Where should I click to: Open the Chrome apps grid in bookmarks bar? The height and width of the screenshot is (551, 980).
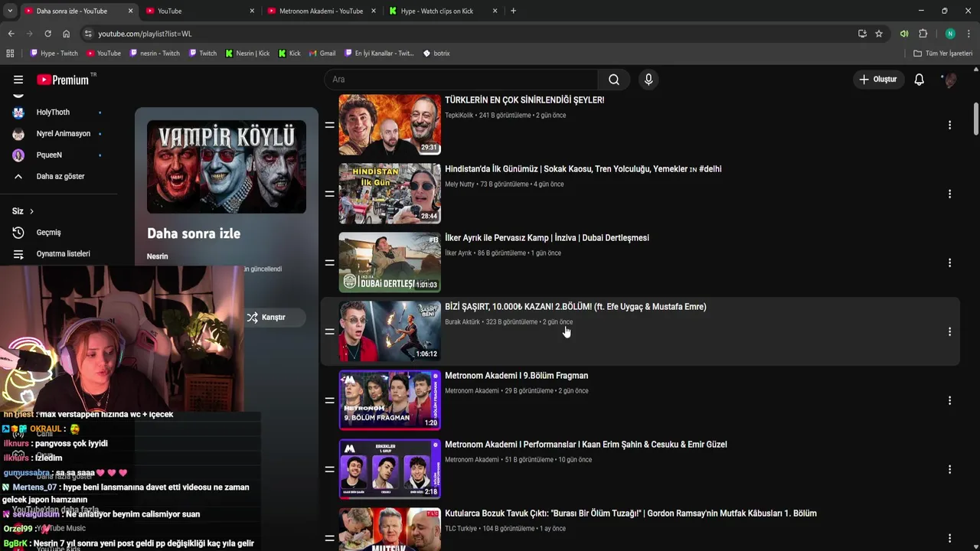10,54
